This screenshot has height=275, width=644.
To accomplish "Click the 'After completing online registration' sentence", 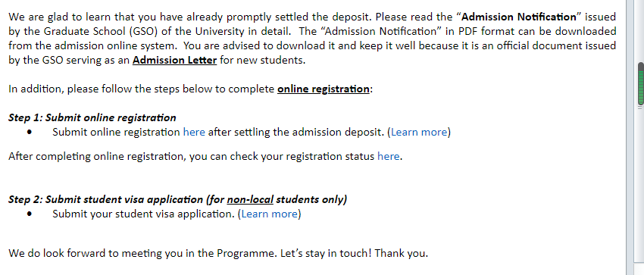I will (x=205, y=156).
